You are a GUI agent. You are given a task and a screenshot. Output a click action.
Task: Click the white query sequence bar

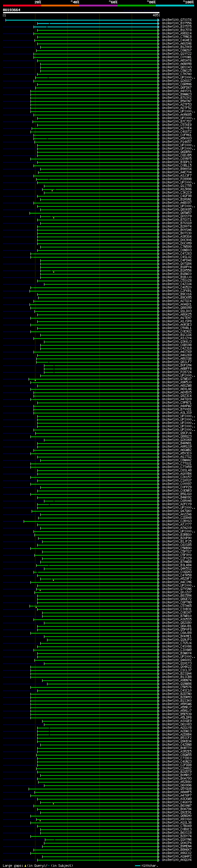click(x=81, y=13)
